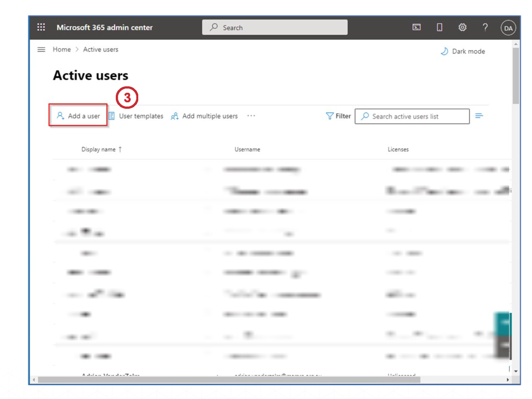
Task: Click Add a user button
Action: 78,116
